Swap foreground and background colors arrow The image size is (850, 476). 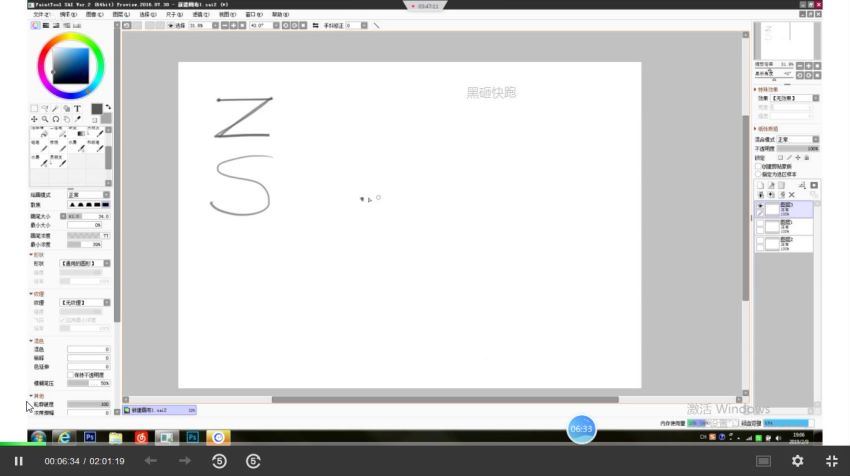pos(108,107)
